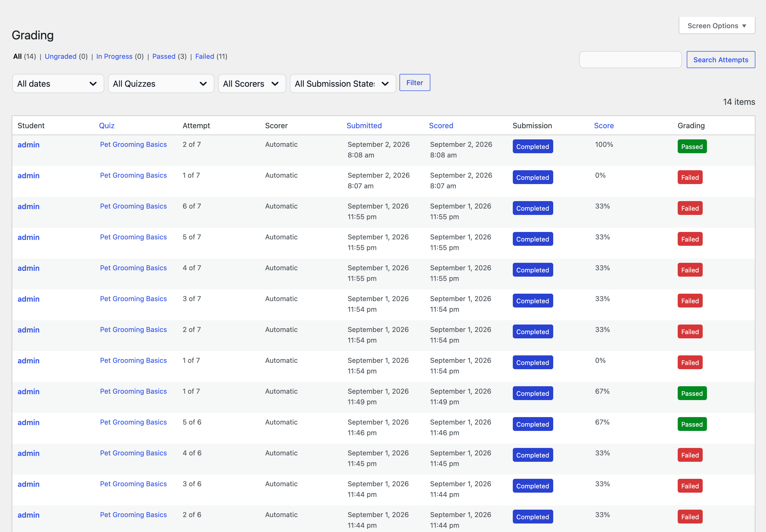766x532 pixels.
Task: Open Pet Grooming Basics for 6 of 7 attempt
Action: (x=133, y=206)
